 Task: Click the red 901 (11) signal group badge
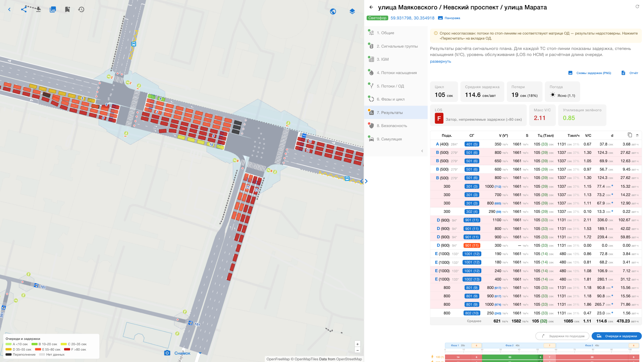472,245
